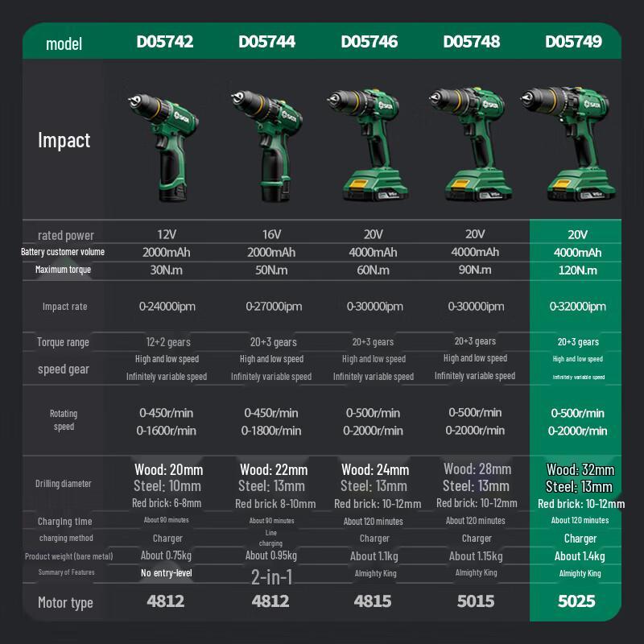Click the '50N.m' torque value
This screenshot has height=644, width=644.
pos(271,270)
